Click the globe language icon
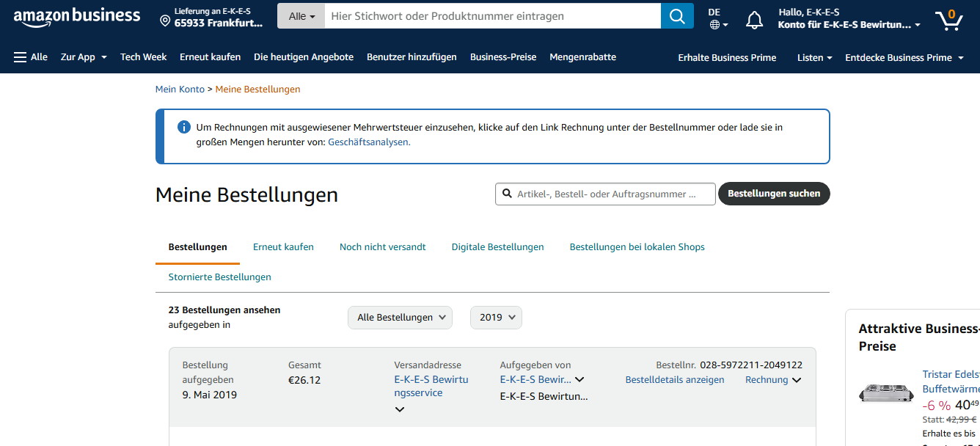 click(714, 25)
